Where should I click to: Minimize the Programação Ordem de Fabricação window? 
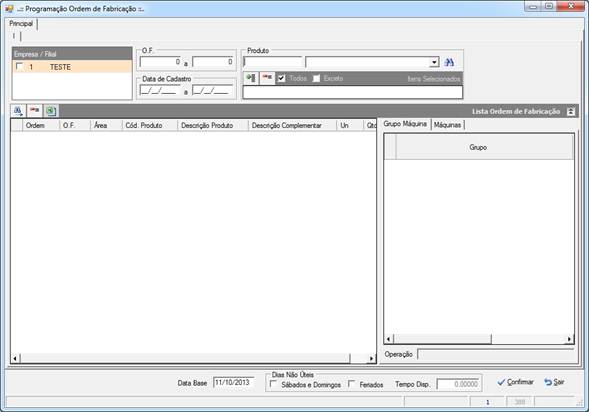533,6
